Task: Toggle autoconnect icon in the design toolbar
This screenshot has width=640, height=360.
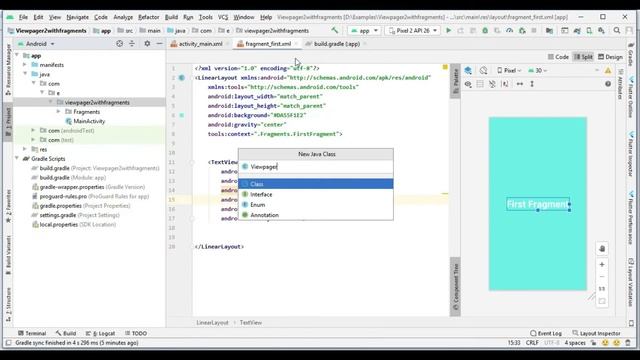Action: coord(492,84)
